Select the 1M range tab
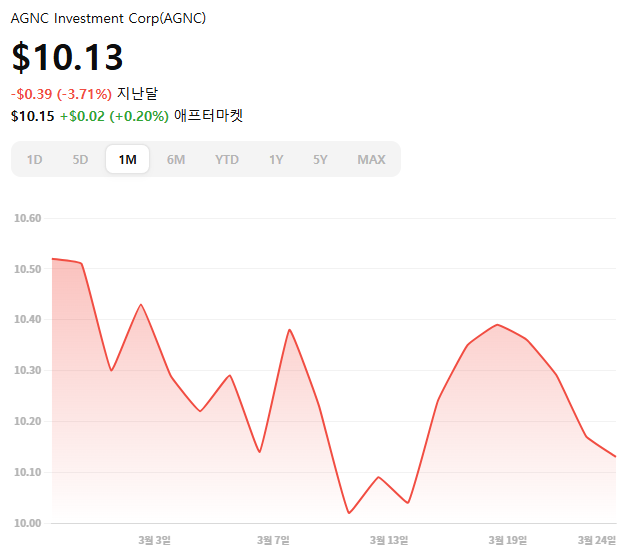The image size is (630, 560). (127, 159)
